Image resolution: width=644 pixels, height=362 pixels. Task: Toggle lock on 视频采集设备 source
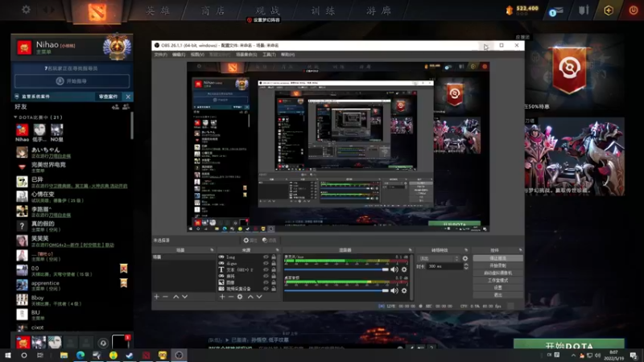(x=274, y=289)
